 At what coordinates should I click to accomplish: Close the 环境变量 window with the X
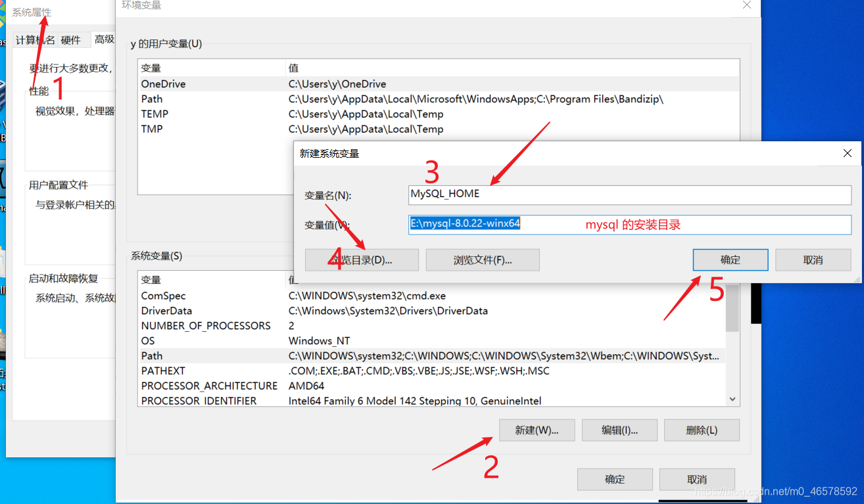pos(747,5)
